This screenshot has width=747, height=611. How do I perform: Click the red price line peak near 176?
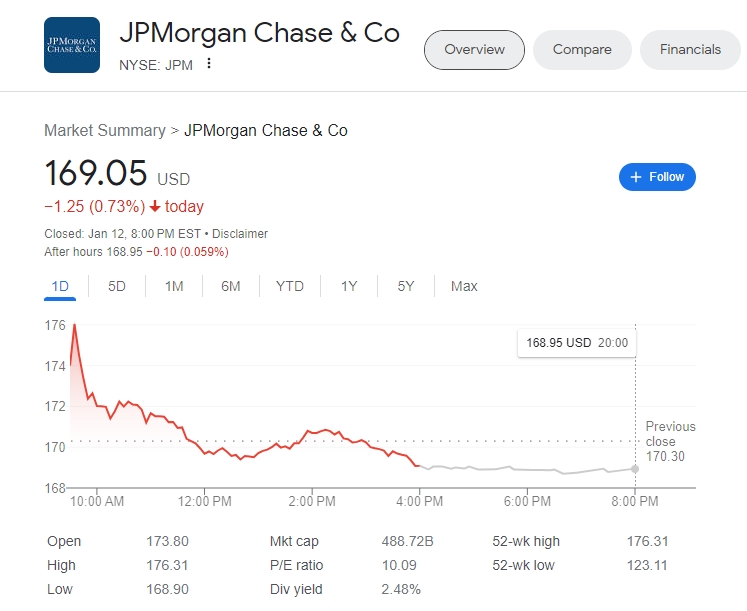click(74, 326)
